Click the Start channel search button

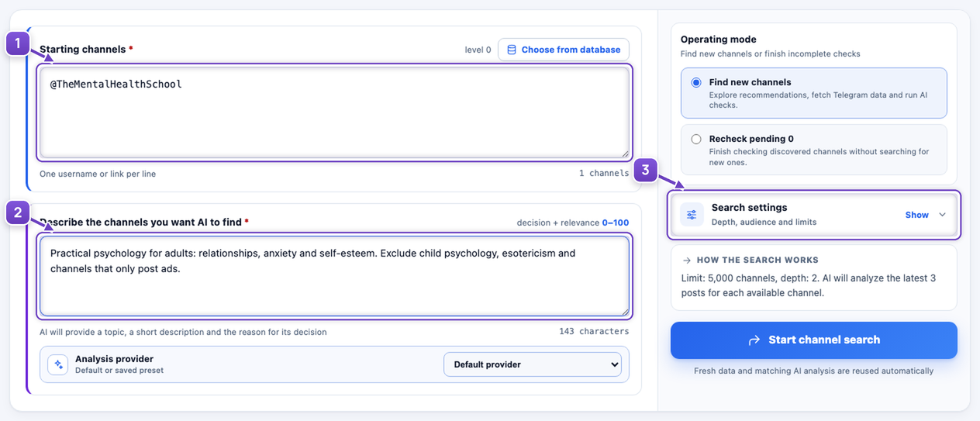tap(814, 340)
